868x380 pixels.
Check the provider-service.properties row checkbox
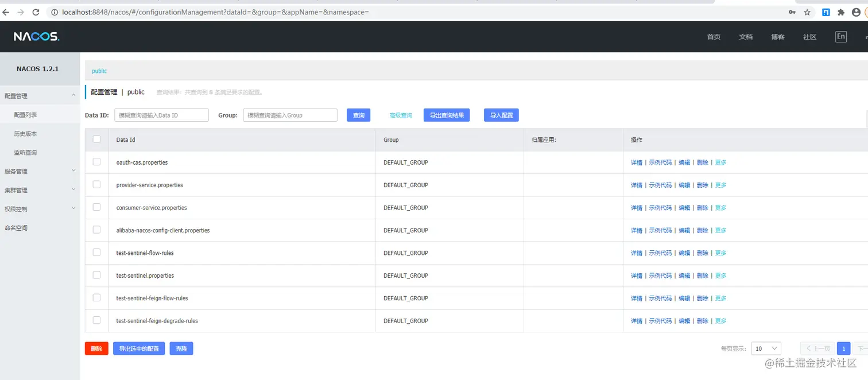click(x=96, y=185)
